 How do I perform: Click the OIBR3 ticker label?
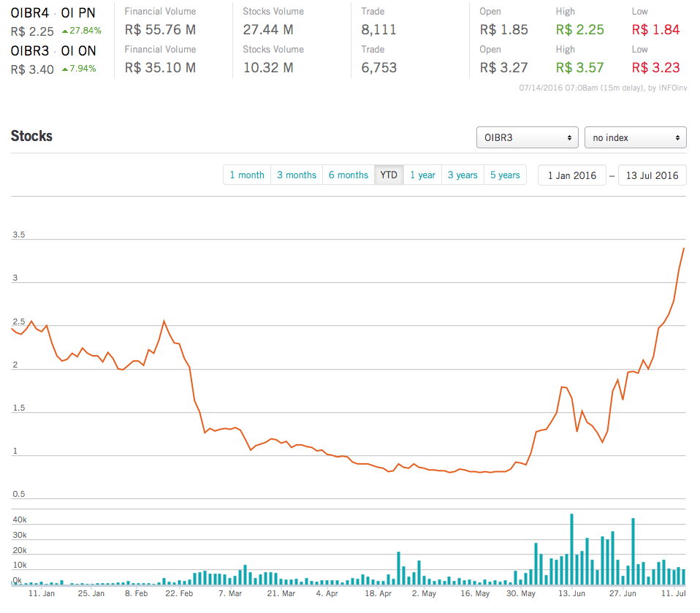(29, 51)
